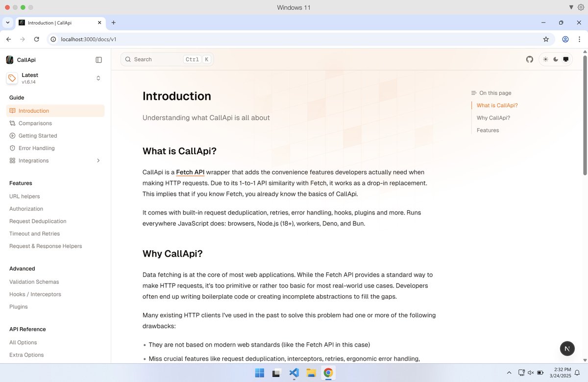Open Validation Schemas page
The height and width of the screenshot is (382, 588).
point(34,282)
